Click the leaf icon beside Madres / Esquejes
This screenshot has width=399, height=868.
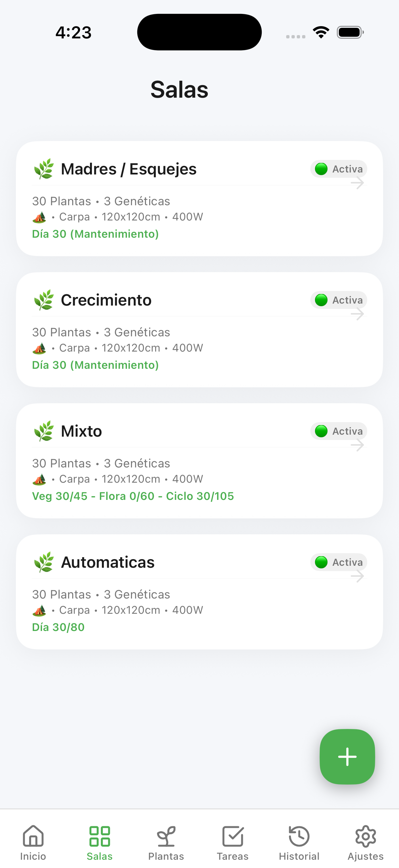pos(44,169)
